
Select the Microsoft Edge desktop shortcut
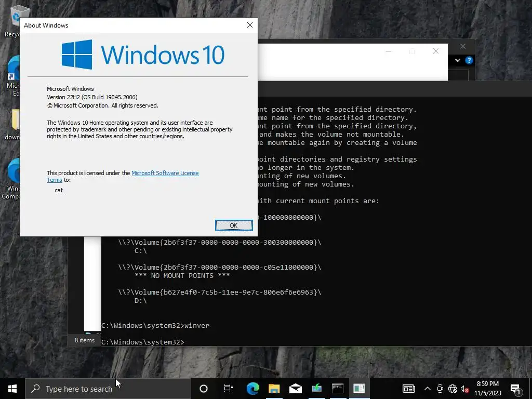coord(13,76)
